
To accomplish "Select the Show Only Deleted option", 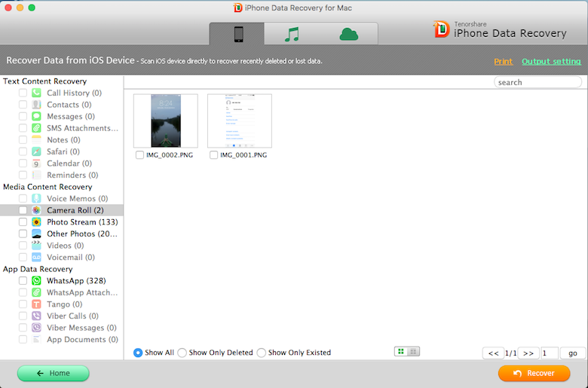I will [182, 353].
